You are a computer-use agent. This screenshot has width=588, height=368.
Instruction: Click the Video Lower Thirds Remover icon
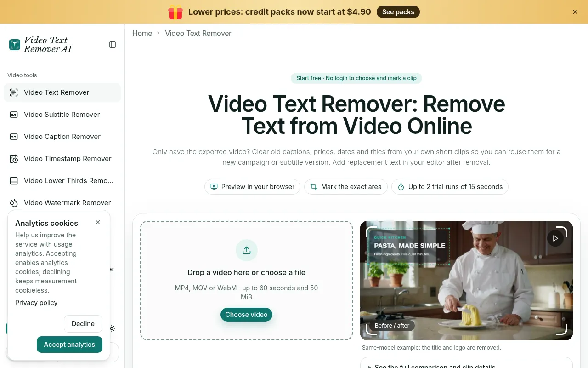(x=14, y=181)
